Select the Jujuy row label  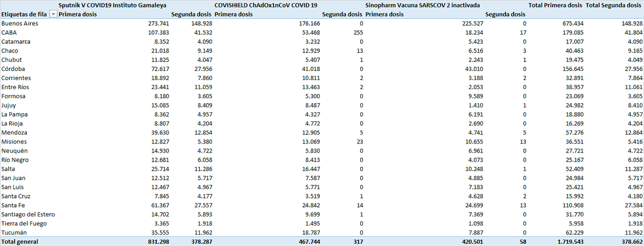pyautogui.click(x=10, y=105)
